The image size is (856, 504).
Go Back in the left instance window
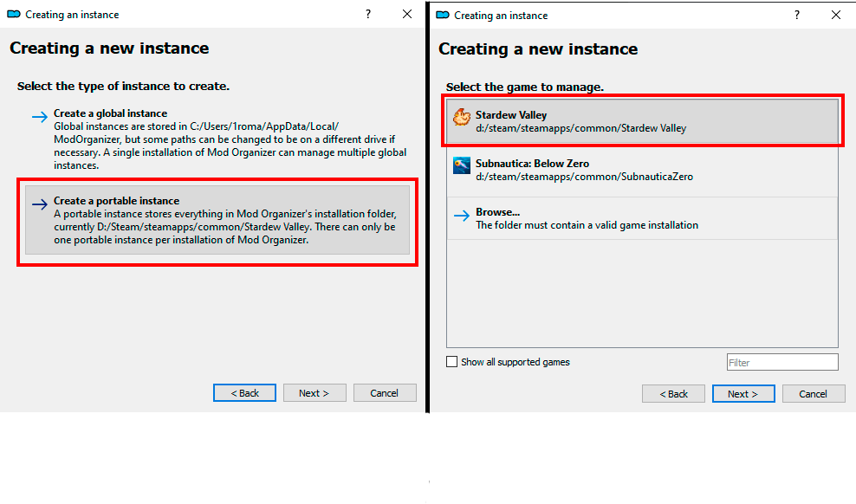[x=244, y=393]
